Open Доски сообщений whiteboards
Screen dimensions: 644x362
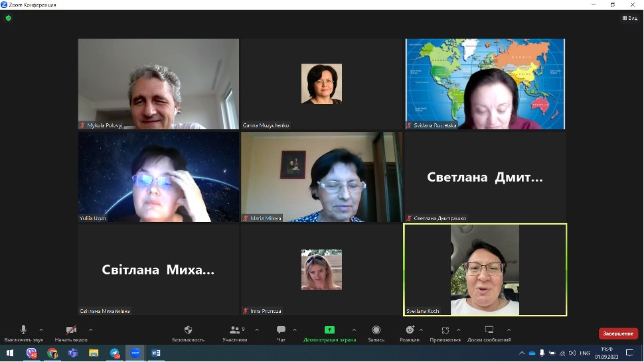489,333
